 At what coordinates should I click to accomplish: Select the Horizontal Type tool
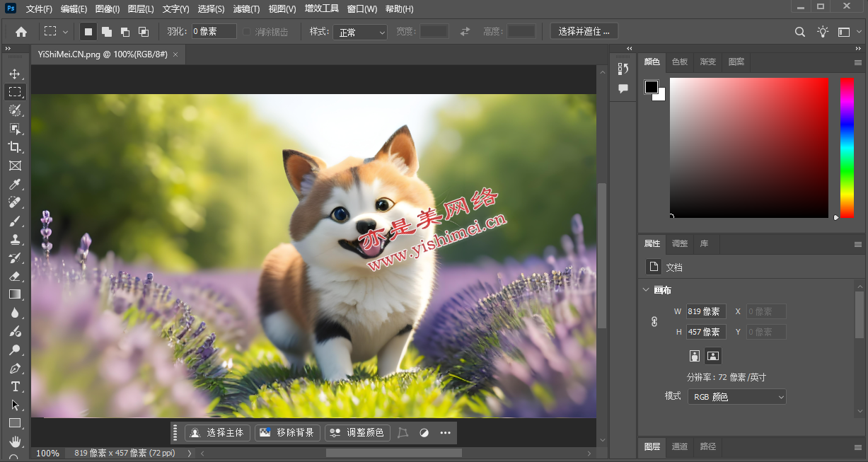[15, 386]
